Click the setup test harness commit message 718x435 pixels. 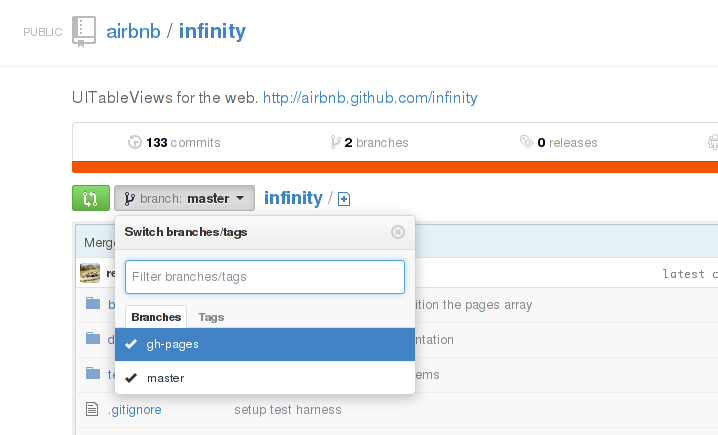coord(288,409)
